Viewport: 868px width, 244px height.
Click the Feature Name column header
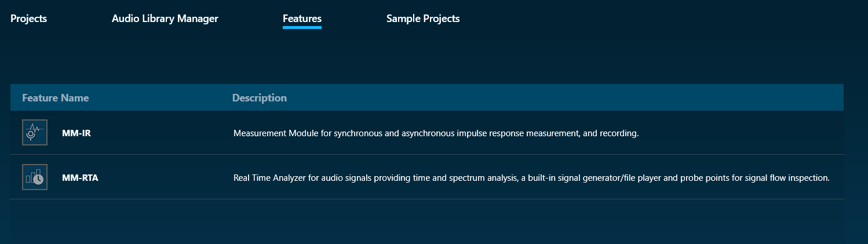pos(56,98)
